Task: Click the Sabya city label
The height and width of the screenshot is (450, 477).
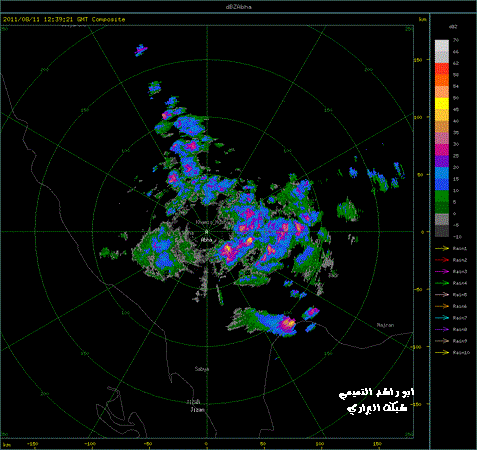Action: [x=202, y=369]
